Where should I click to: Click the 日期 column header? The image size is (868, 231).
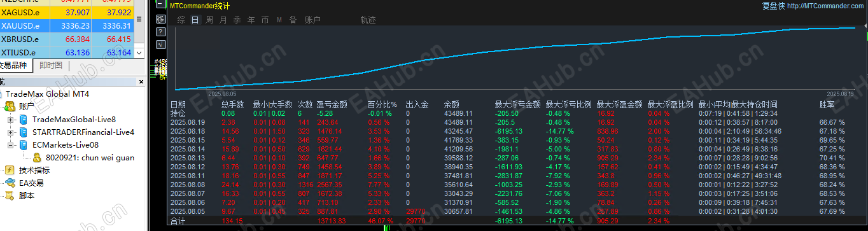click(x=178, y=104)
